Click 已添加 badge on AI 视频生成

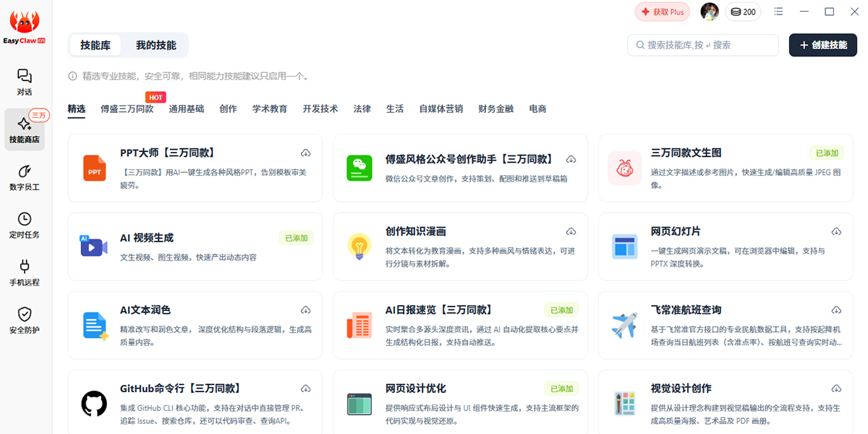pyautogui.click(x=297, y=237)
